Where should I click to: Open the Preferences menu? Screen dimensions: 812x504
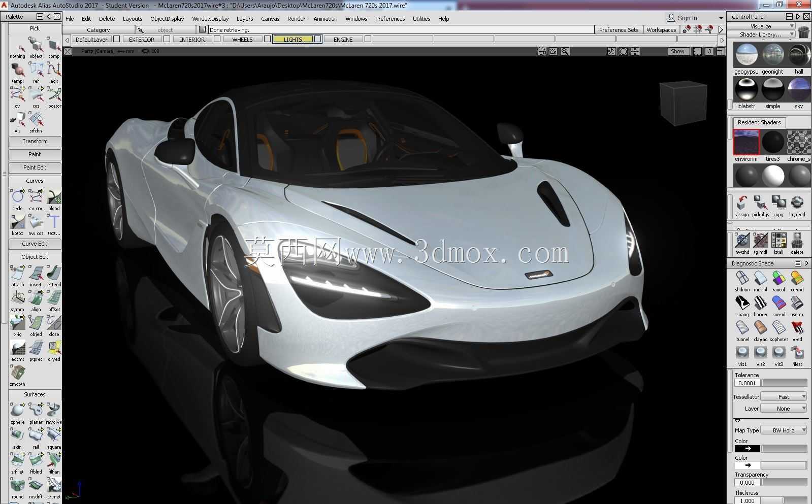pos(390,19)
